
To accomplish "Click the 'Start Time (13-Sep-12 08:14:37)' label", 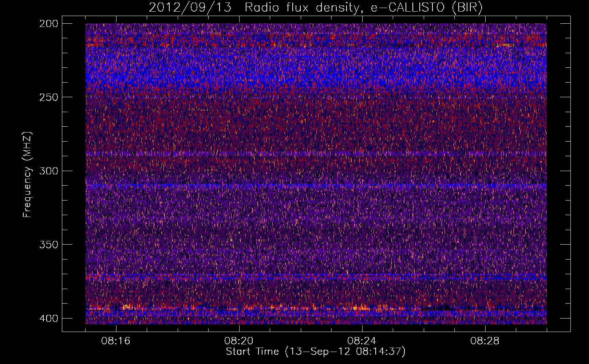I will (316, 352).
